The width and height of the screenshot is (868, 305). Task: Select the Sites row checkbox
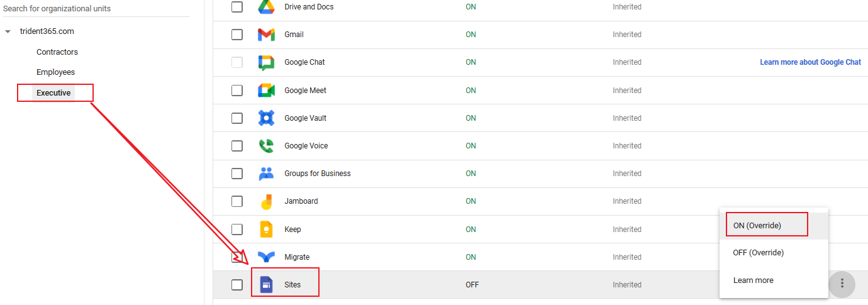236,285
